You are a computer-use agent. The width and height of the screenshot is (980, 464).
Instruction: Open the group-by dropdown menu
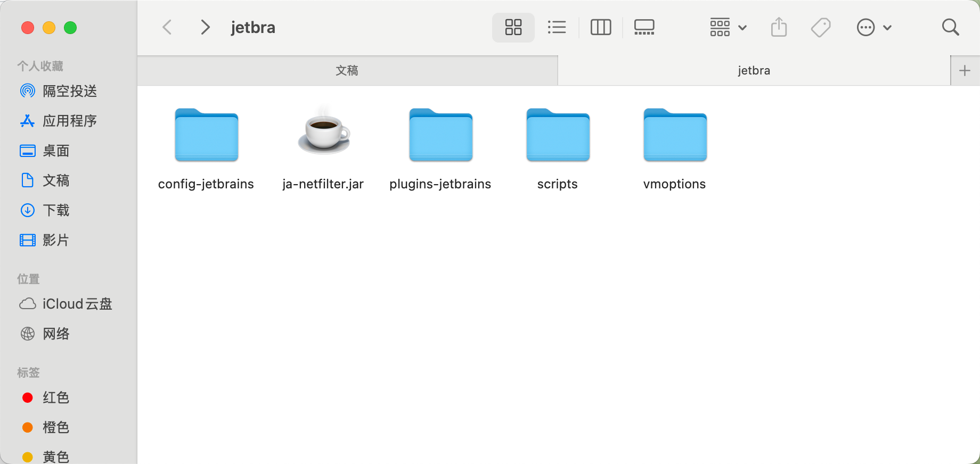pos(728,27)
